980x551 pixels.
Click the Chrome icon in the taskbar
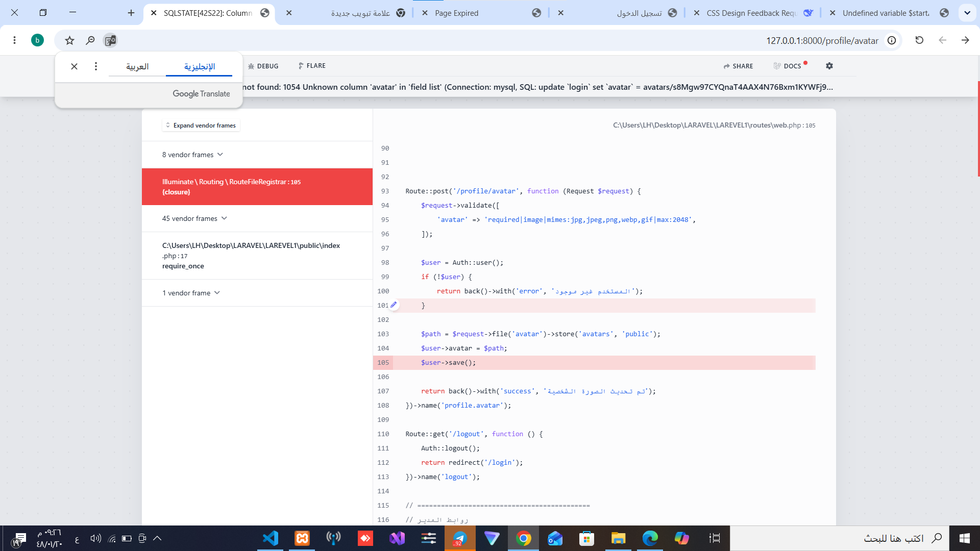point(523,538)
